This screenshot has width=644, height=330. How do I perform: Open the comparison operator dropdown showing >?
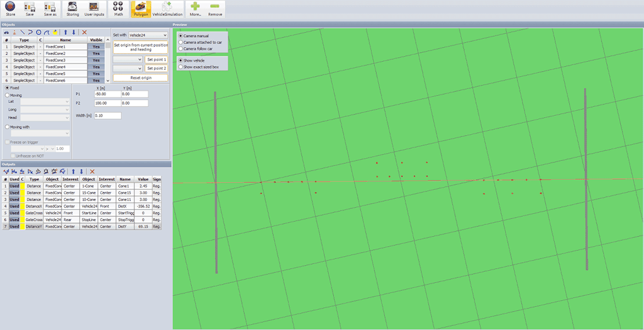tap(50, 149)
